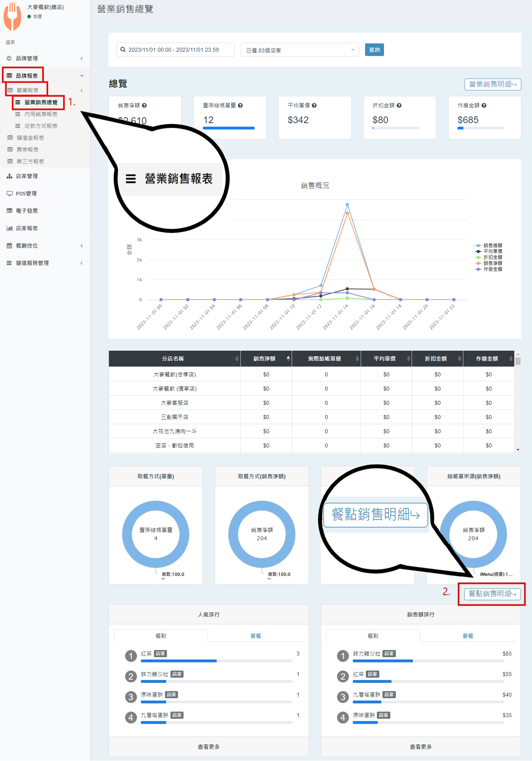
Task: Open the 已選 83個店家 store dropdown
Action: 300,50
